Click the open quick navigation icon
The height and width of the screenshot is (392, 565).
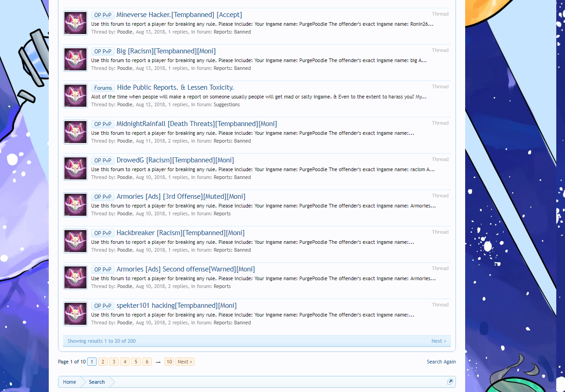pos(450,382)
